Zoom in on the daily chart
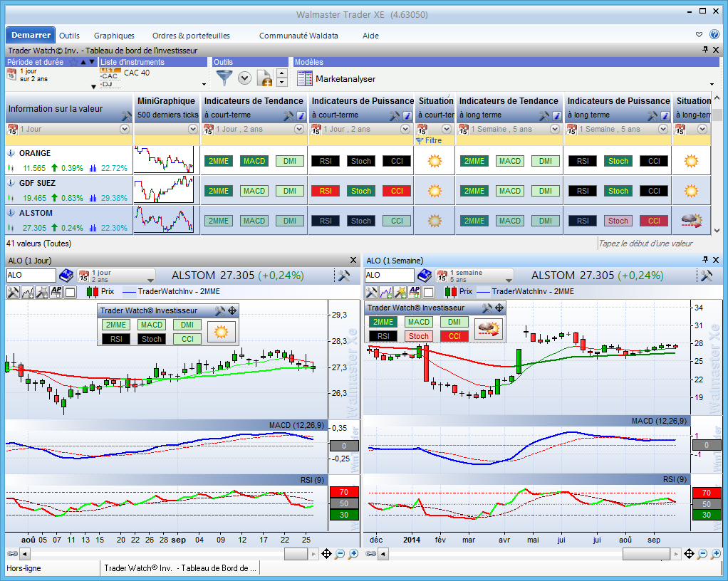The height and width of the screenshot is (581, 728). tap(353, 554)
